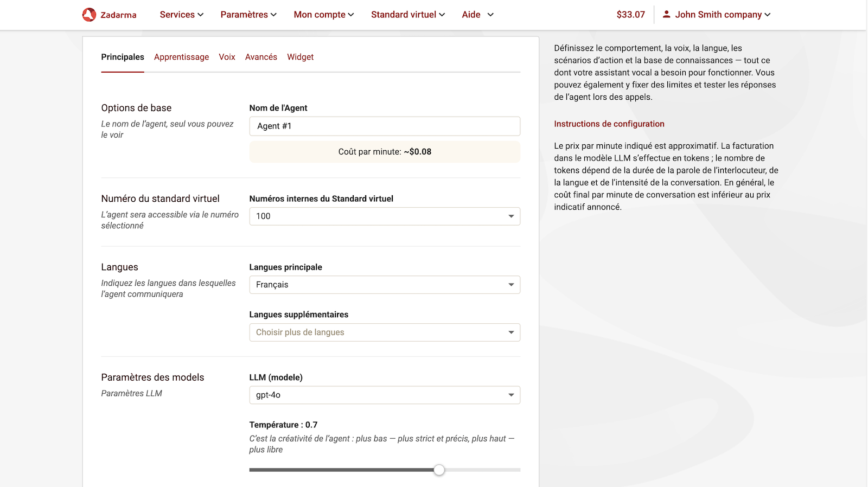The width and height of the screenshot is (868, 487).
Task: Go to the Widget tab
Action: coord(300,57)
